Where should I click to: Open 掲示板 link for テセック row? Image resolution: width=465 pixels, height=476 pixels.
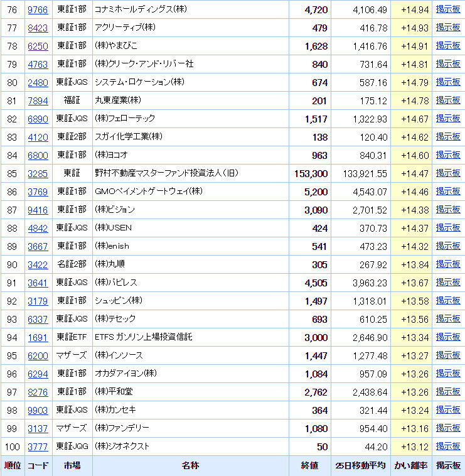[448, 319]
